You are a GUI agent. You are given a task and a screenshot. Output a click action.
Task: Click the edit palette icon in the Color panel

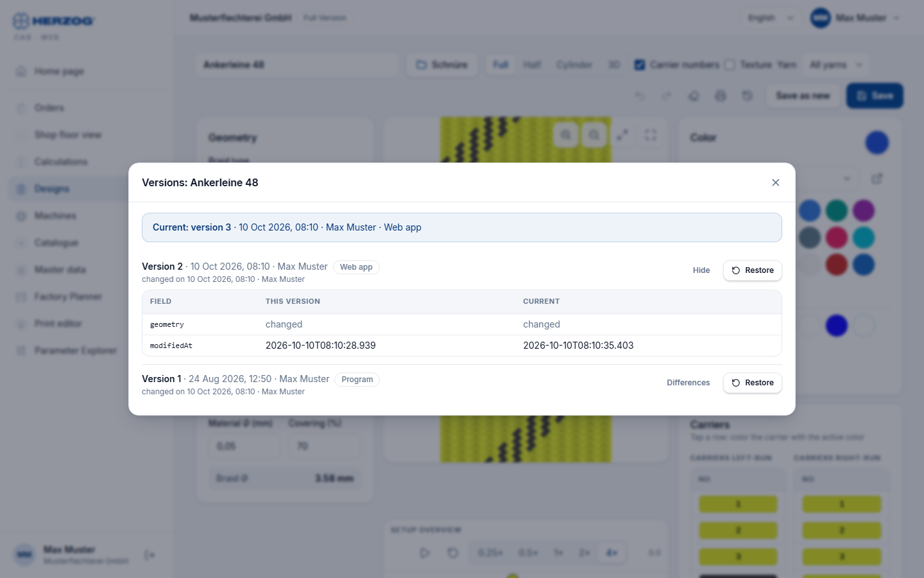(877, 179)
